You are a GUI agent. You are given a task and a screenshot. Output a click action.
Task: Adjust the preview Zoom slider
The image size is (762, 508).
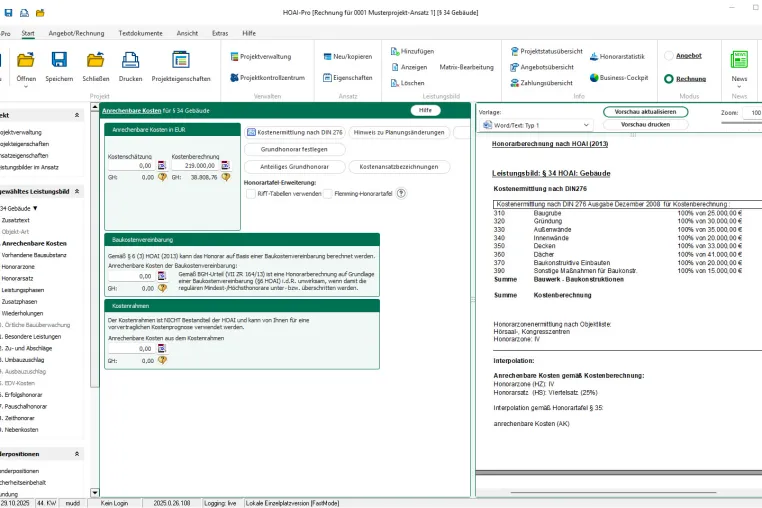point(742,123)
